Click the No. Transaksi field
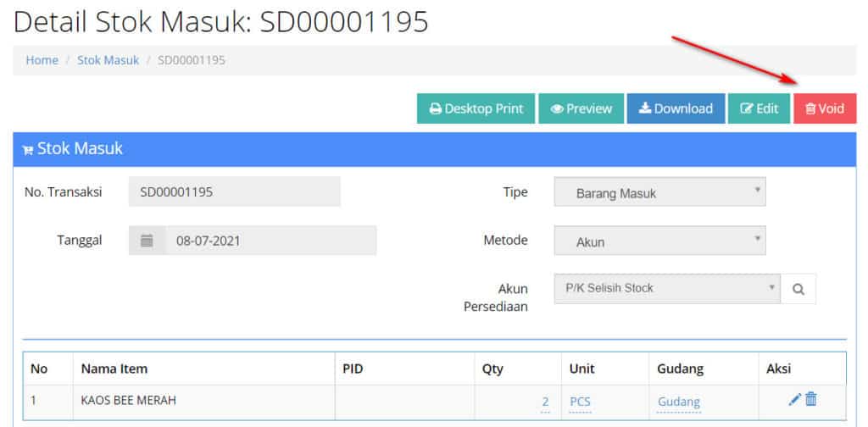Screen dimensions: 868x427 [234, 192]
